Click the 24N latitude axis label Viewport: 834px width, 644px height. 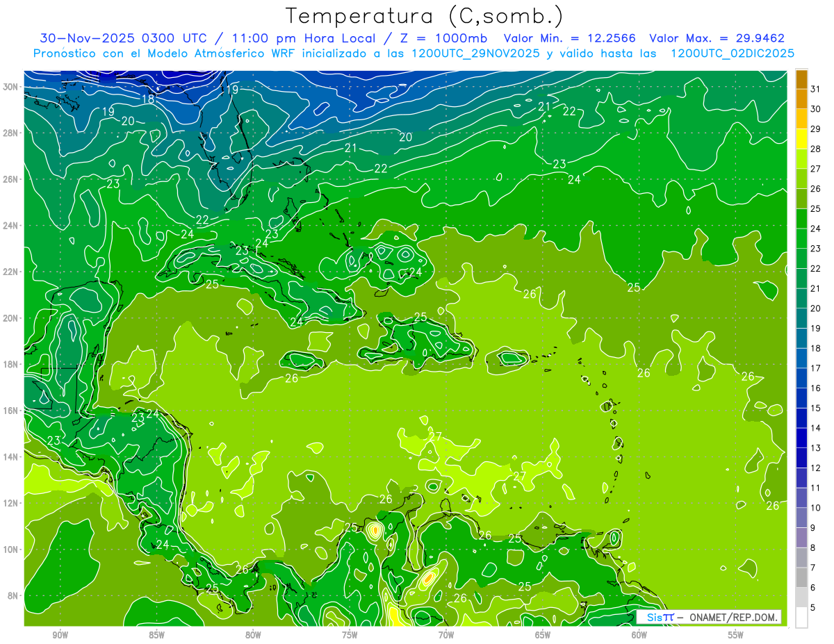12,226
